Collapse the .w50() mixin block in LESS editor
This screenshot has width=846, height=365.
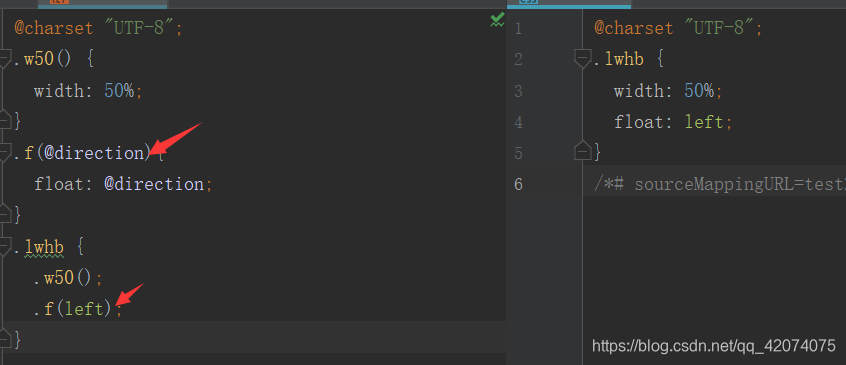4,58
